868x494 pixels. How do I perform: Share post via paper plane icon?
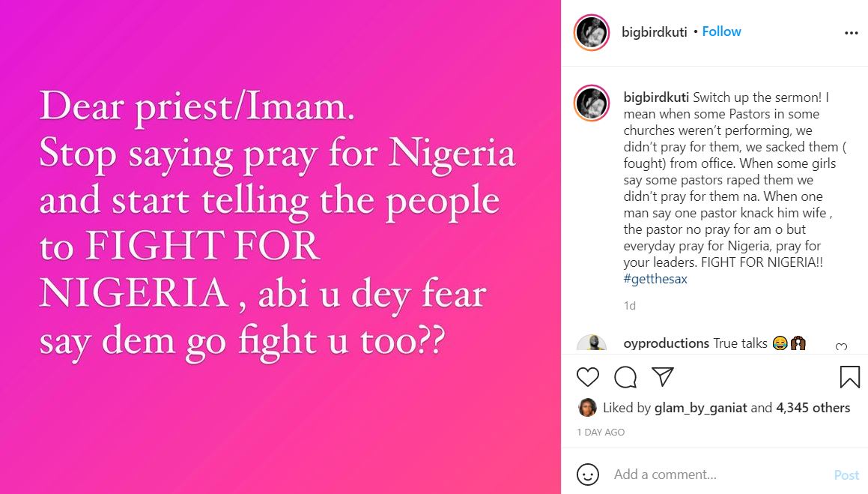[662, 376]
